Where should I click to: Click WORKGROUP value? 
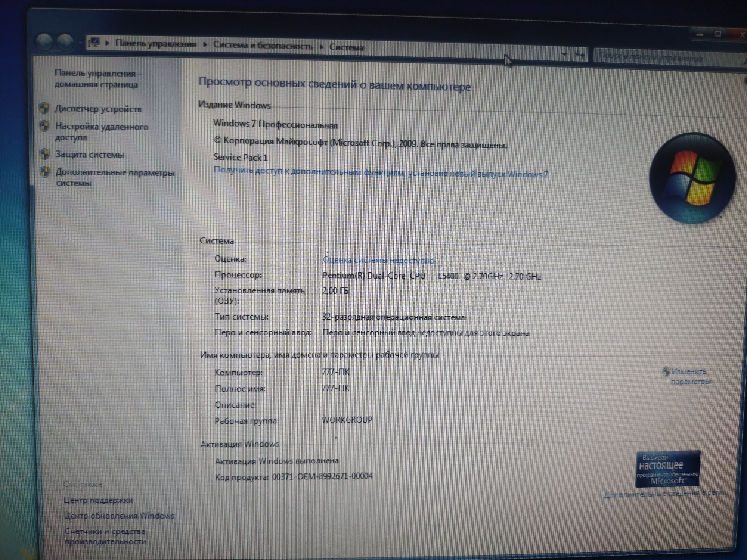click(x=347, y=420)
